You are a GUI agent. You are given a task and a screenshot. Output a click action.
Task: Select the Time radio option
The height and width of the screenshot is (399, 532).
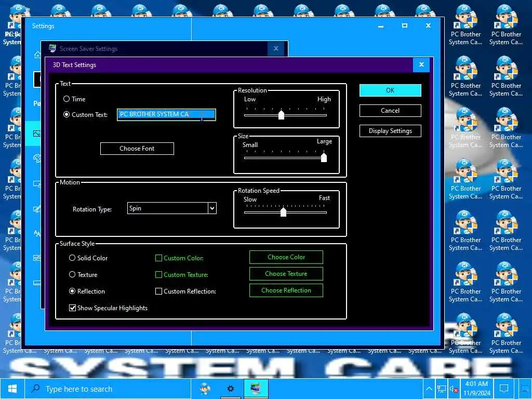[x=66, y=99]
